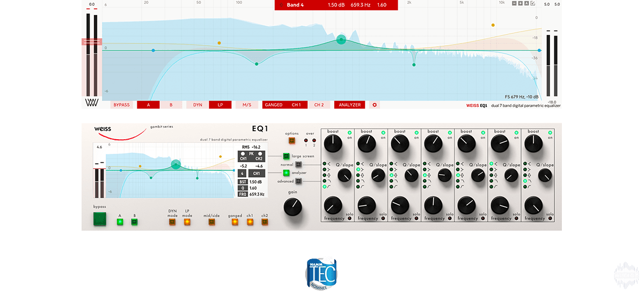Click band 4 frequency knob
This screenshot has width=644, height=294.
click(x=433, y=205)
